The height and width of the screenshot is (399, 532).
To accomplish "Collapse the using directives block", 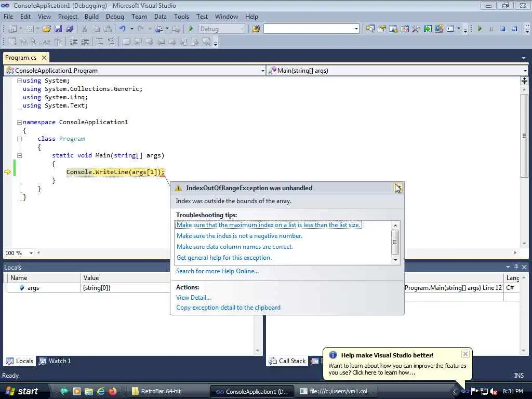I will click(x=19, y=81).
